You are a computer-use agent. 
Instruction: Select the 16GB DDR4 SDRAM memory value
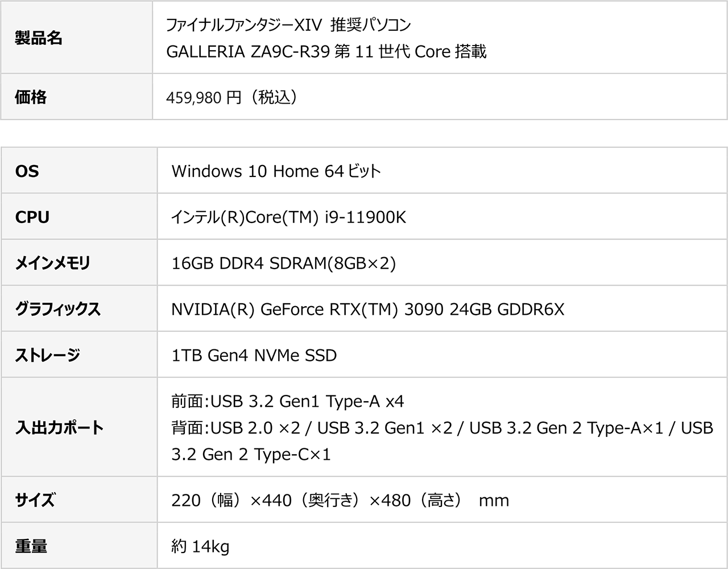(283, 263)
